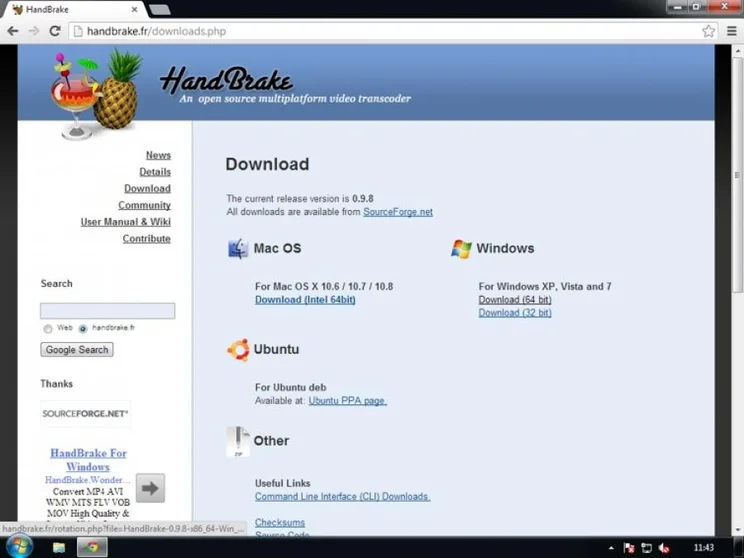The image size is (744, 558).
Task: Click the Other zip file icon
Action: tap(238, 441)
